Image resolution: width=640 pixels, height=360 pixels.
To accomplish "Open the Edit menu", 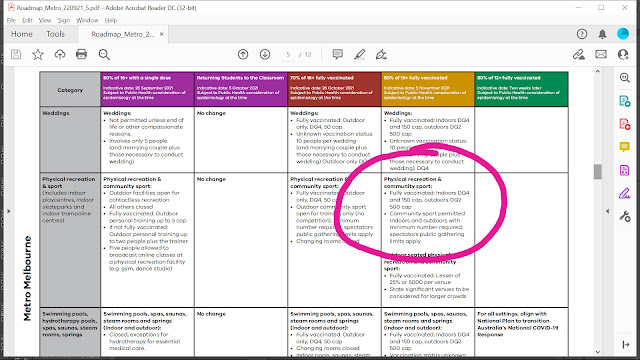I will coord(27,20).
